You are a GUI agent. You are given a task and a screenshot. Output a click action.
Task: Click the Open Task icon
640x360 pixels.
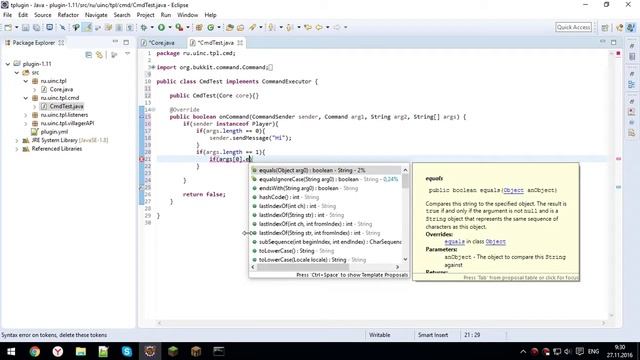pyautogui.click(x=241, y=27)
